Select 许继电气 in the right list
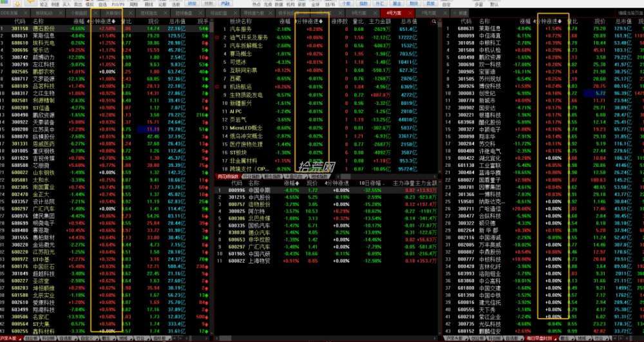The width and height of the screenshot is (644, 342). 544,151
